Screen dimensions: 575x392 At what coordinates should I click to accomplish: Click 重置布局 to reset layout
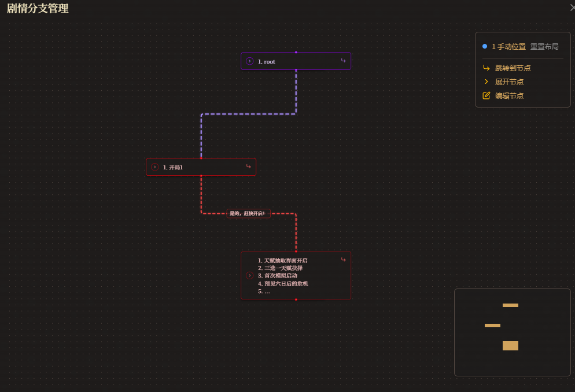coord(544,46)
